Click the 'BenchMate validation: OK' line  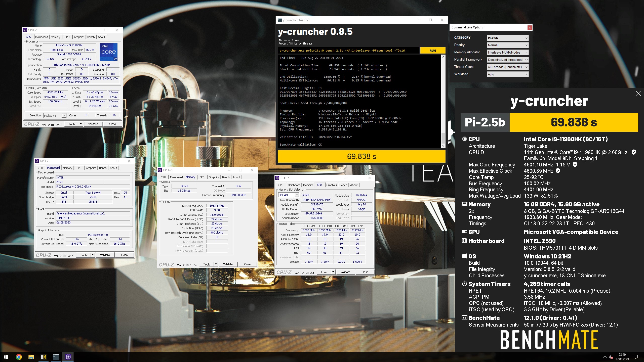point(301,145)
